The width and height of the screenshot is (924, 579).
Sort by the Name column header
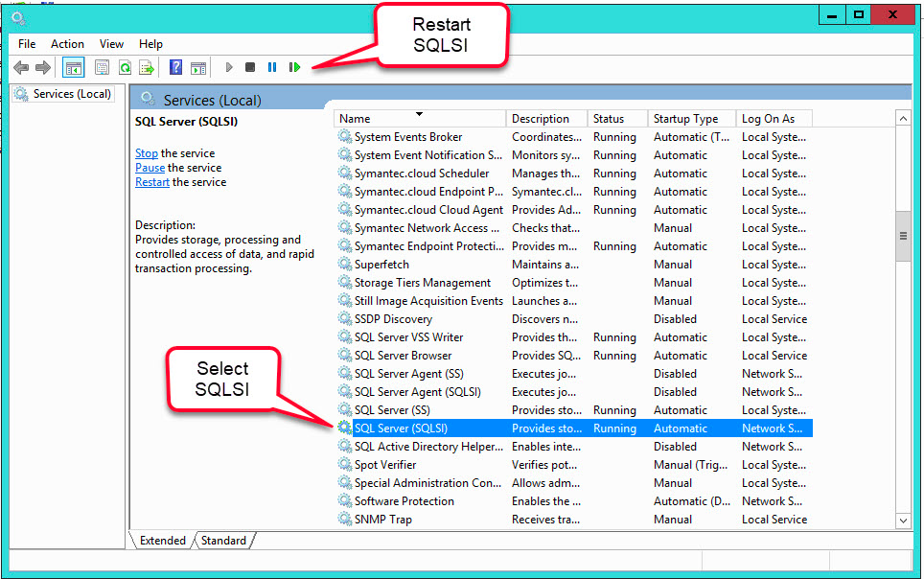coord(420,119)
